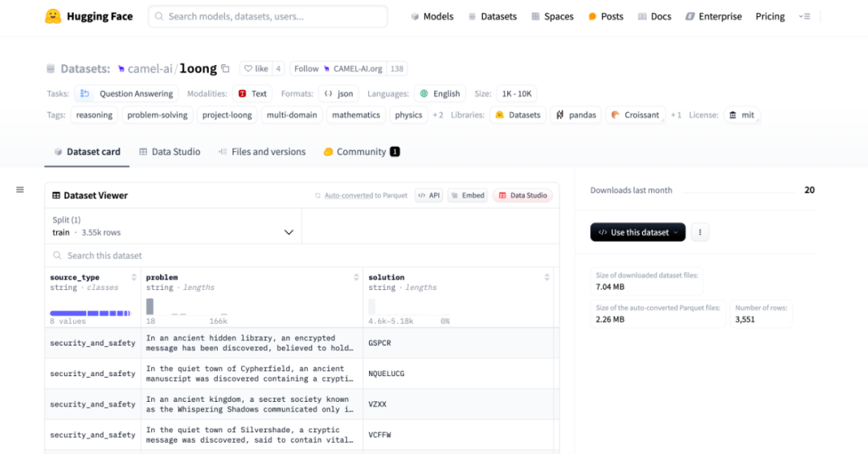Click the NQUELUCG solution cell

pos(458,374)
